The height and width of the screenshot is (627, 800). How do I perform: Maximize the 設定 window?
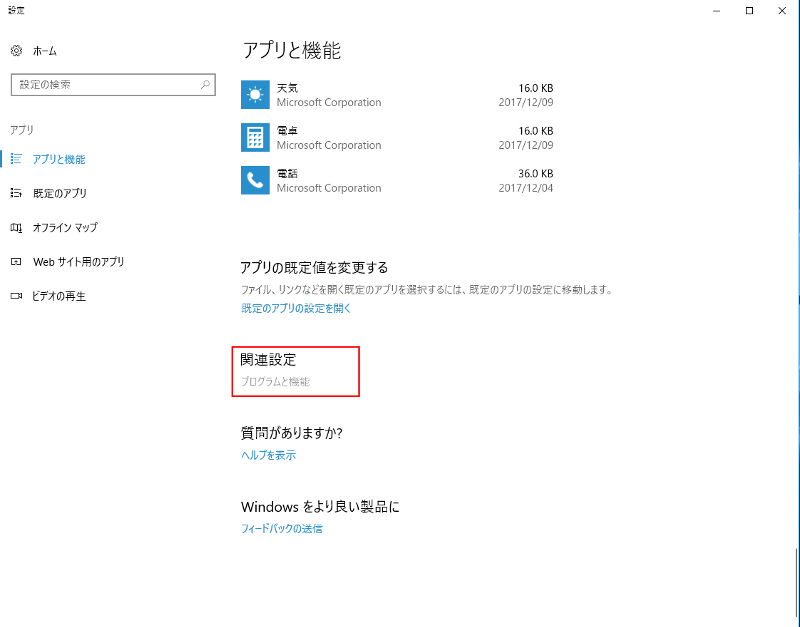[749, 11]
